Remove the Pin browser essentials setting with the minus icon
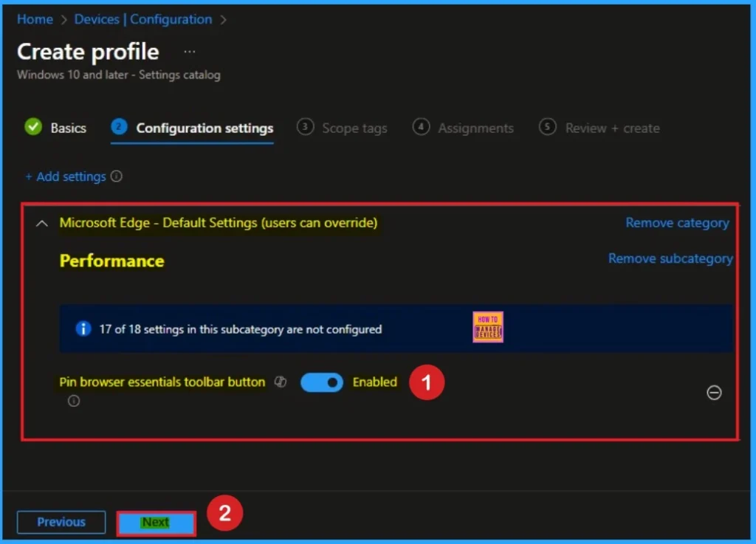Screen dimensions: 756x544 click(x=714, y=393)
